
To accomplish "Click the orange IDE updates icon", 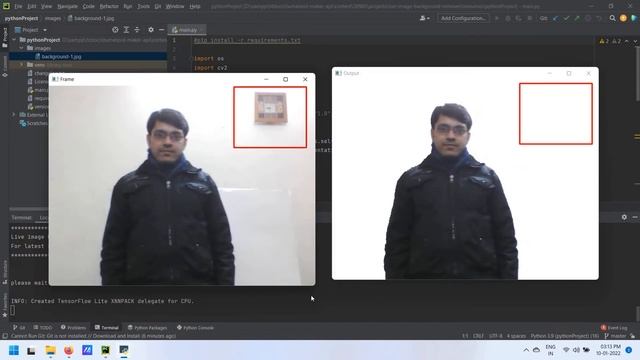I will click(x=623, y=18).
